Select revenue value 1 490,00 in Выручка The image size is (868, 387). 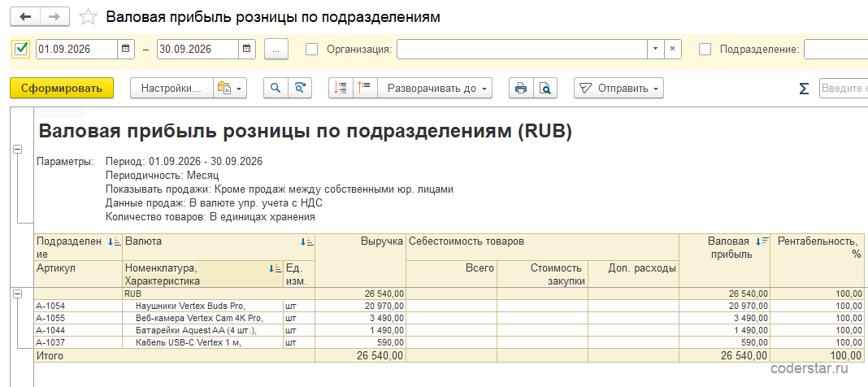pos(360,331)
